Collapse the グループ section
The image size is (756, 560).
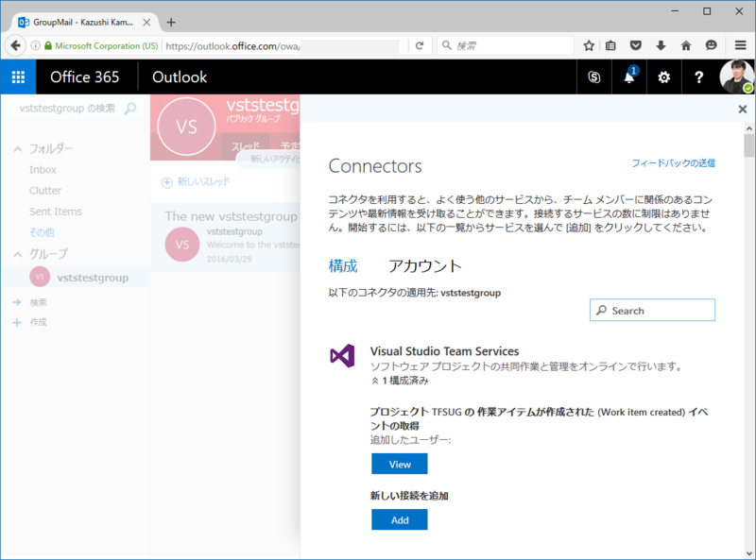click(x=18, y=254)
